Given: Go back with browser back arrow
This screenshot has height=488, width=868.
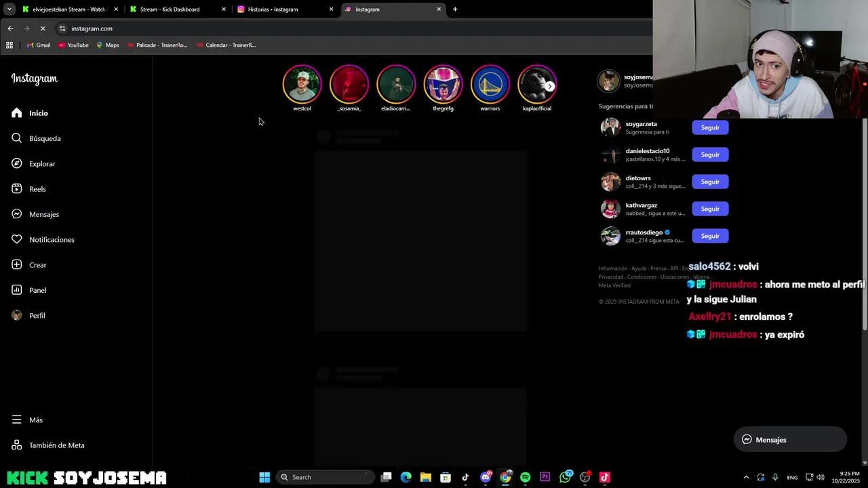Looking at the screenshot, I should (10, 28).
